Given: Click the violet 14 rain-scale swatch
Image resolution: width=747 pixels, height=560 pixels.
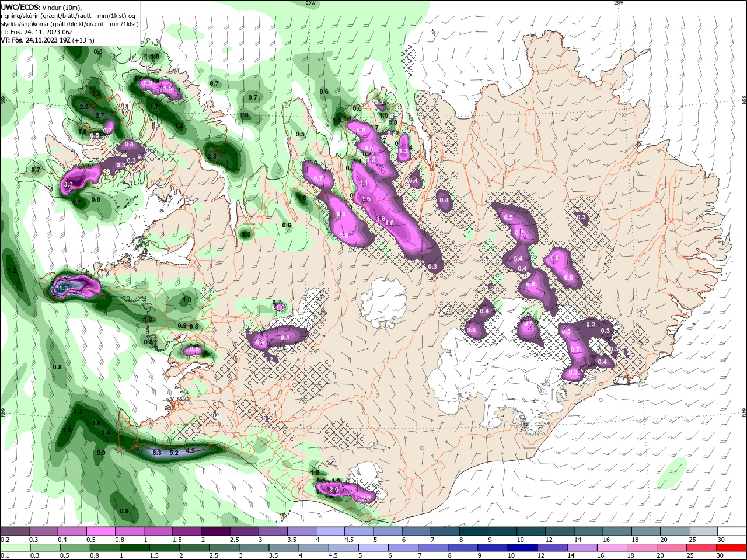Looking at the screenshot, I should click(582, 548).
